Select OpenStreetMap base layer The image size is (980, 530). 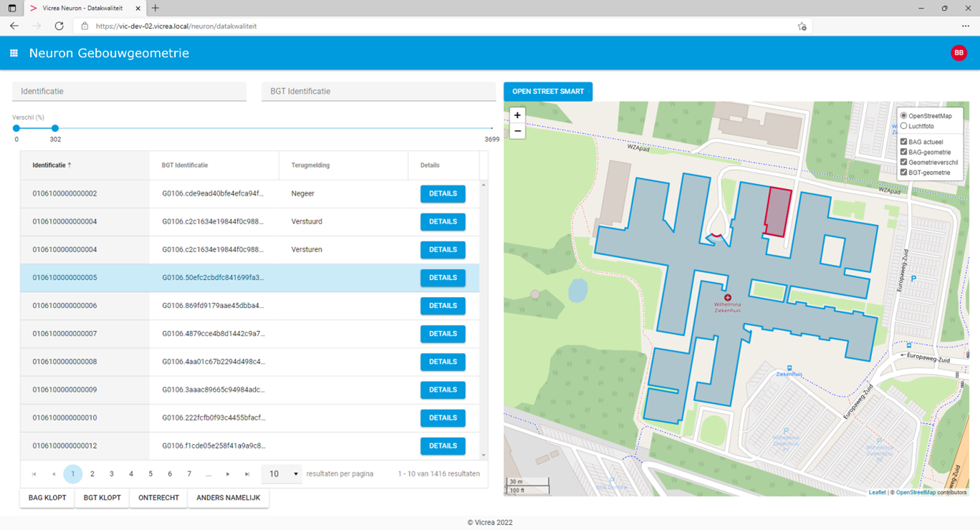(903, 116)
